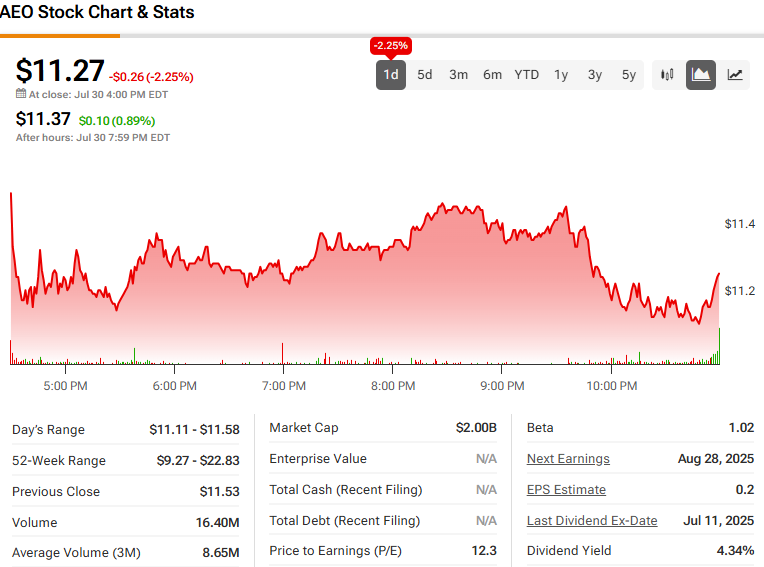The height and width of the screenshot is (567, 764).
Task: Select the 1d time range tab
Action: point(391,75)
